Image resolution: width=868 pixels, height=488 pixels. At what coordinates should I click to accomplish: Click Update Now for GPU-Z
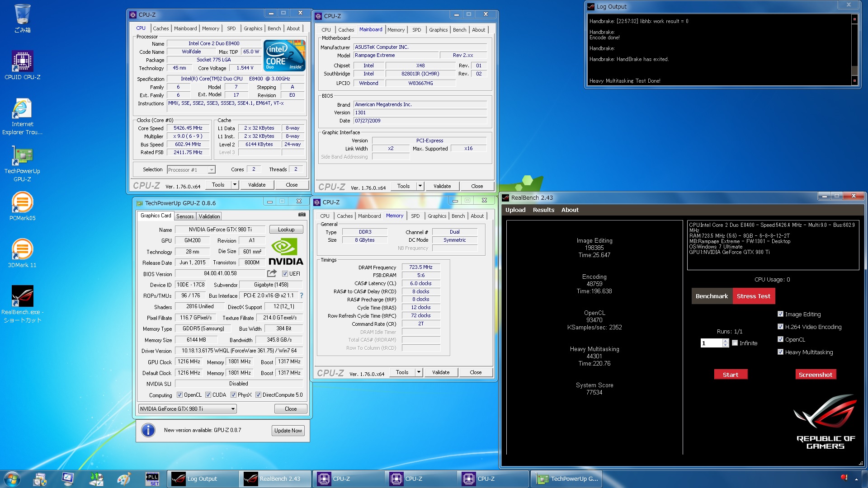coord(288,431)
